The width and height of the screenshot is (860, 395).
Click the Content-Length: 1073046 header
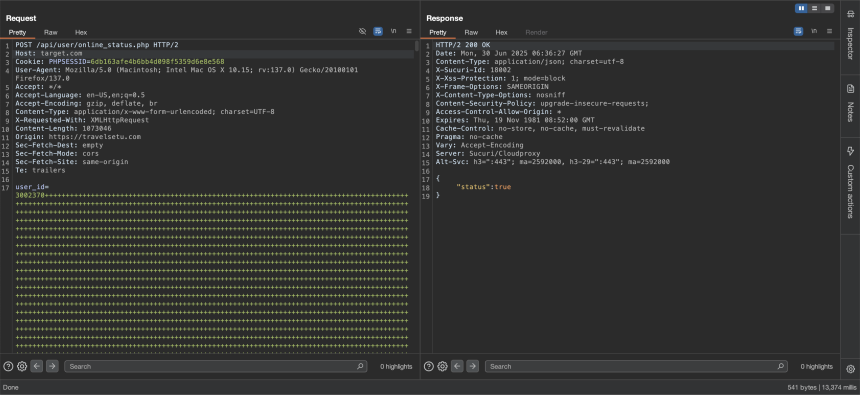(x=63, y=128)
